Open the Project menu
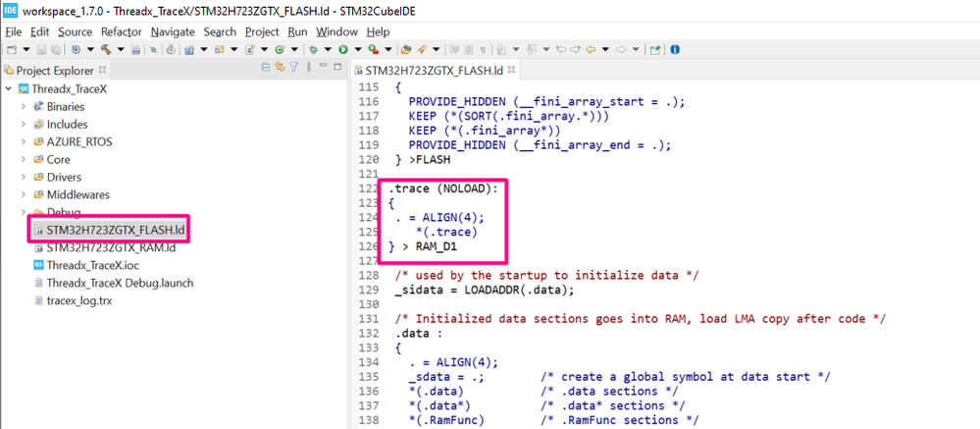 point(262,31)
